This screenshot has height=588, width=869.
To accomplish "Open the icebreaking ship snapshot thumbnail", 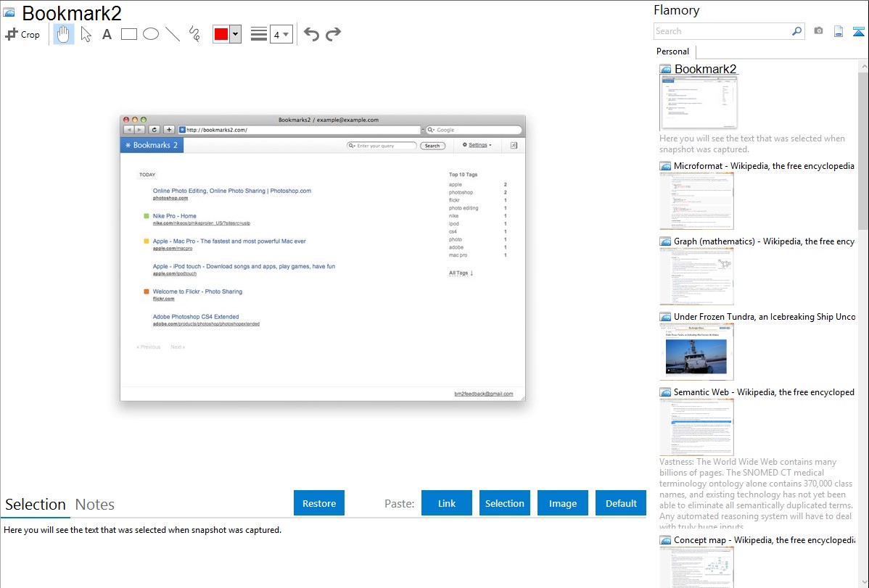I will (x=696, y=352).
